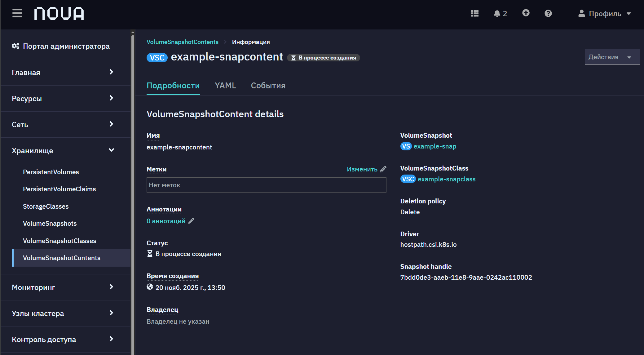This screenshot has height=355, width=644.
Task: Open the help question-mark icon
Action: pos(548,13)
